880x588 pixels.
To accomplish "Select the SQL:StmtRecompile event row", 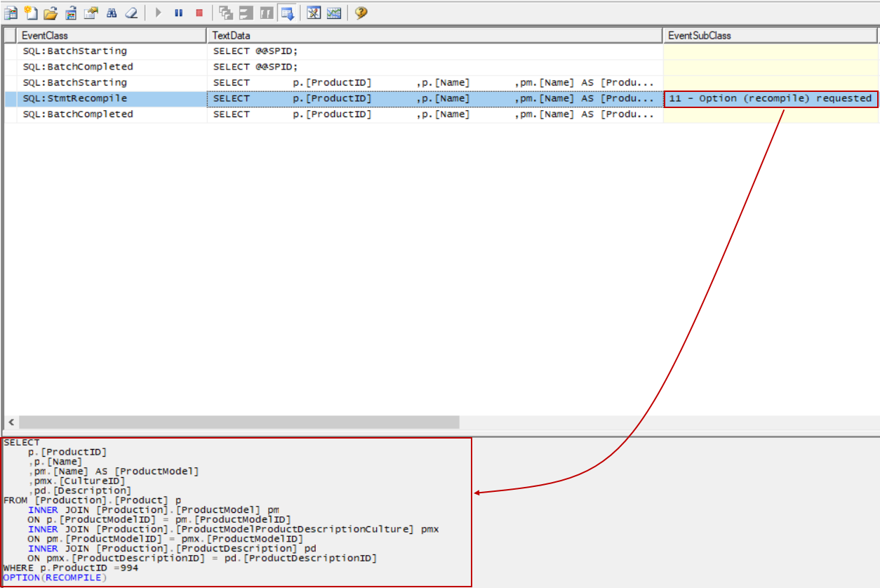I will tap(74, 98).
